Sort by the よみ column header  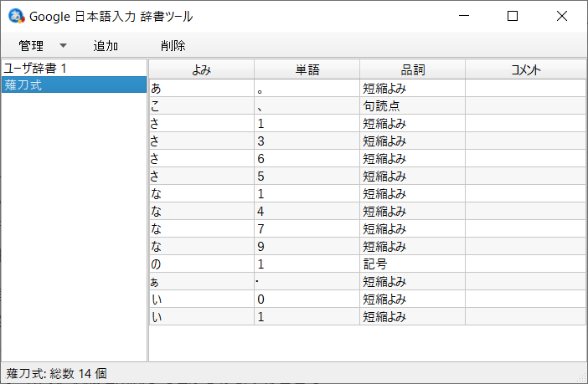pyautogui.click(x=202, y=69)
